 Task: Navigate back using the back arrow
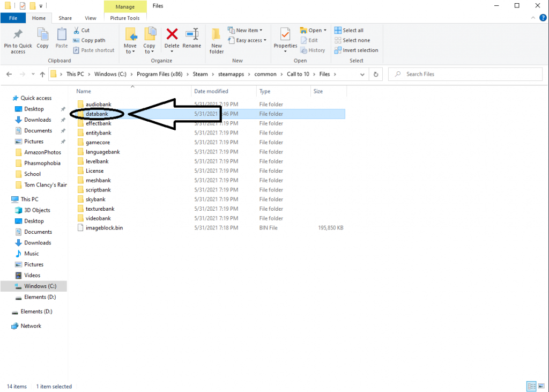9,74
